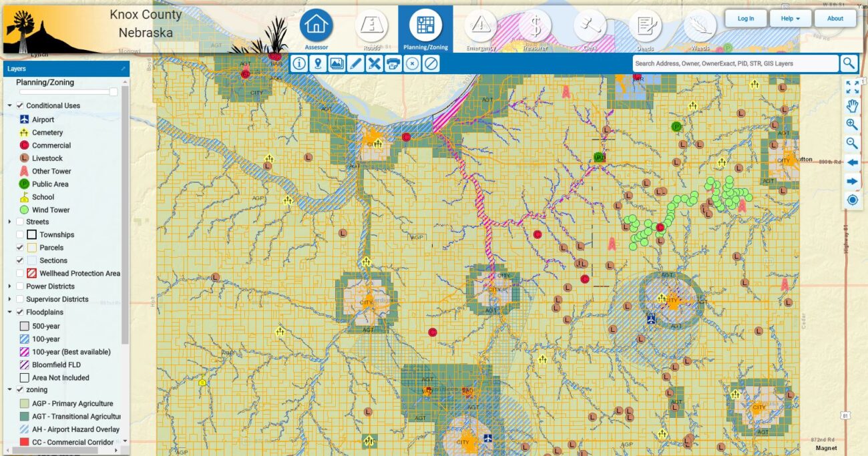This screenshot has width=868, height=456.
Task: Click the "Livestock" legend label
Action: coord(47,158)
